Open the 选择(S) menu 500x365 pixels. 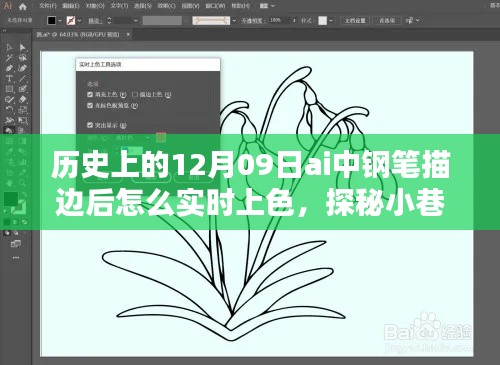(x=143, y=6)
